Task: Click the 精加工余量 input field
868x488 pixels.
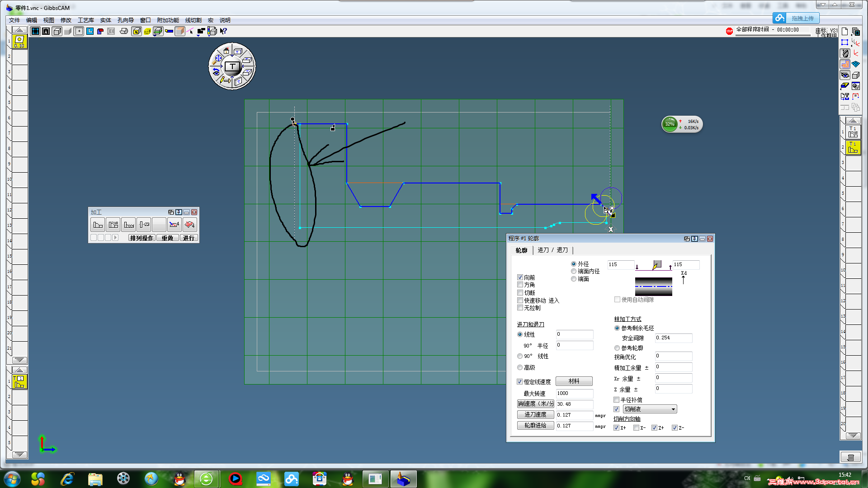Action: (674, 367)
